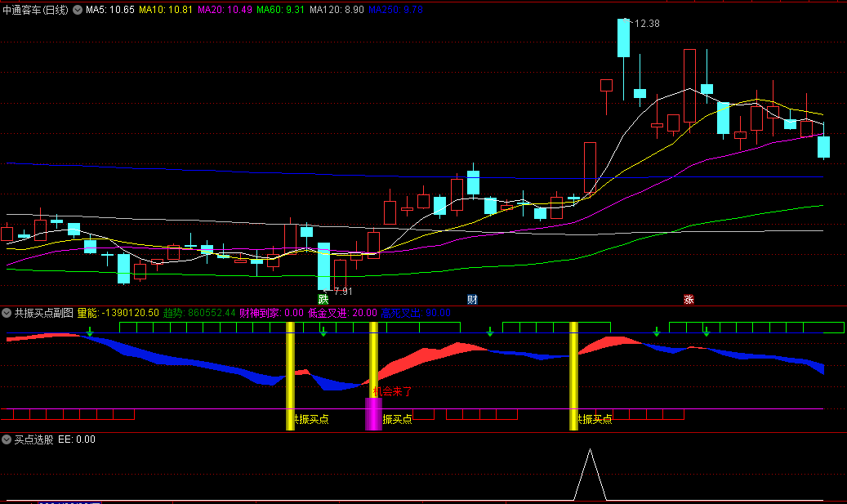Open the 买点选股 indicator dropdown arrow
Screen dimensions: 847x504
point(7,439)
